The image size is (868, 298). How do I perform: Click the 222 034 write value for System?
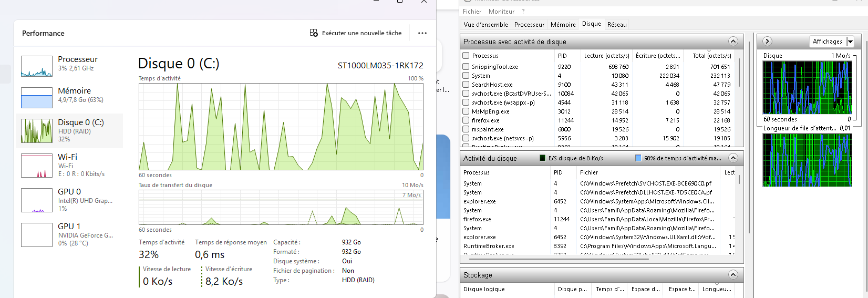[669, 76]
